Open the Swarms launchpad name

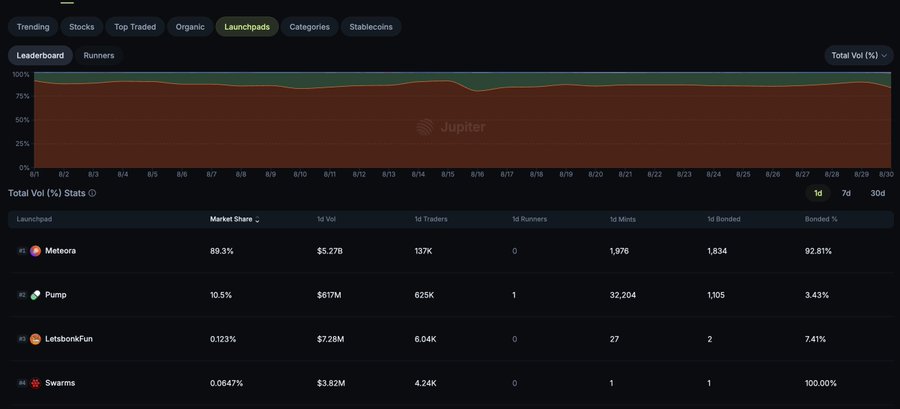tap(60, 383)
